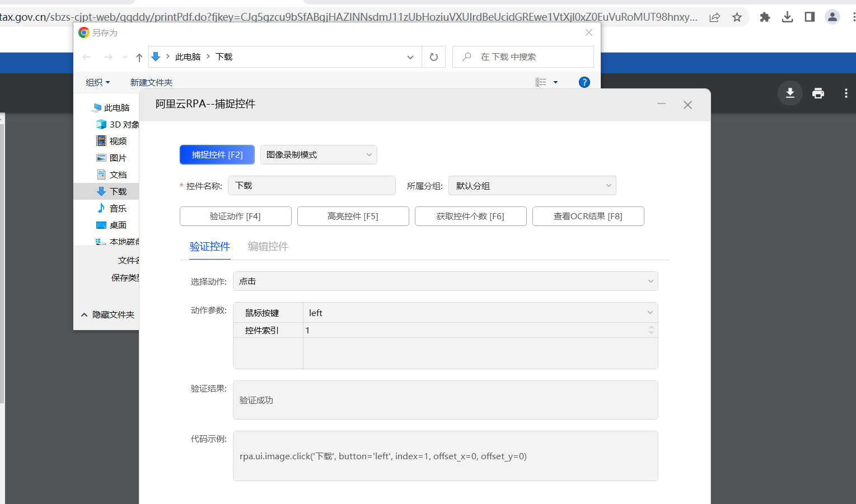Click the PDF viewer download icon
The height and width of the screenshot is (504, 856).
(790, 93)
